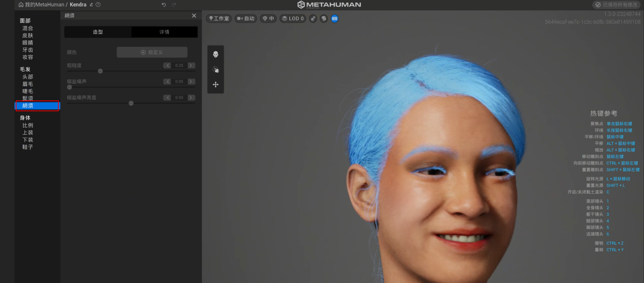Viewport: 644px width, 283px height.
Task: Open the 自动 camera dropdown
Action: click(x=246, y=19)
